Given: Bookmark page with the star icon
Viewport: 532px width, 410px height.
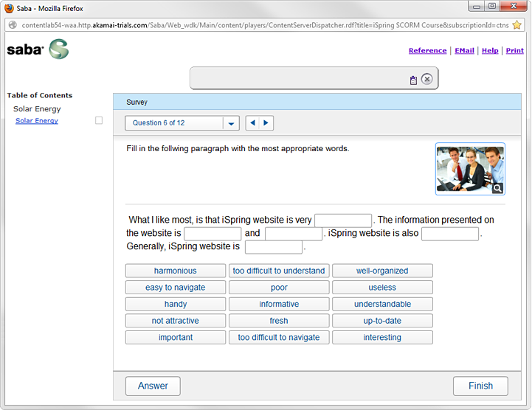Looking at the screenshot, I should [x=517, y=25].
